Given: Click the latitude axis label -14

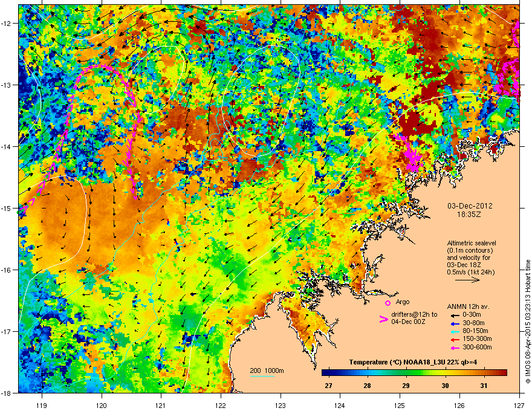Looking at the screenshot, I should click(7, 146).
